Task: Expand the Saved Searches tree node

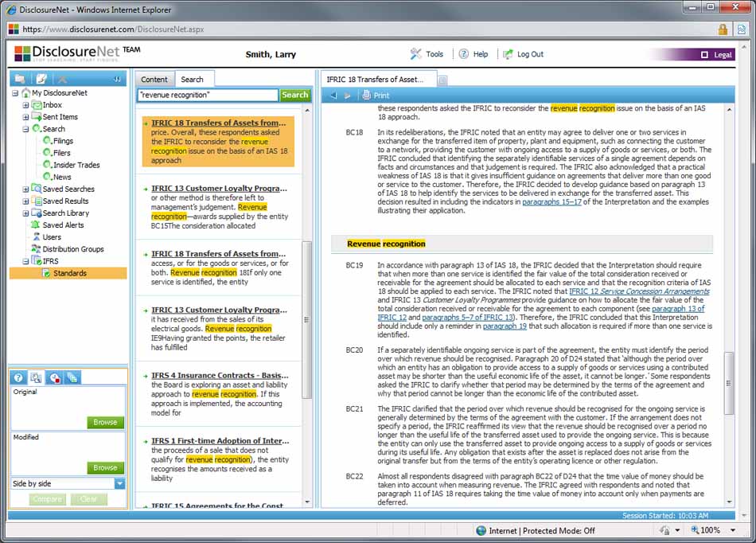Action: tap(25, 189)
